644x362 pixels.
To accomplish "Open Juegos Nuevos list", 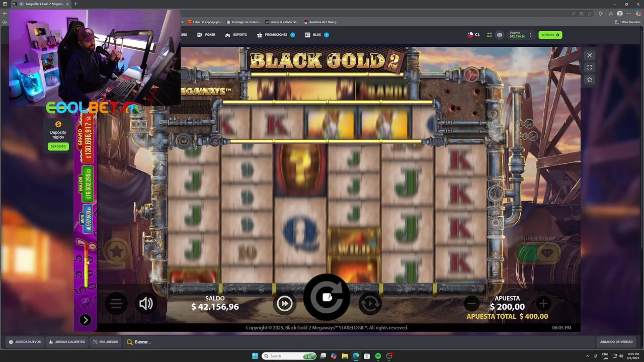I will click(x=25, y=342).
